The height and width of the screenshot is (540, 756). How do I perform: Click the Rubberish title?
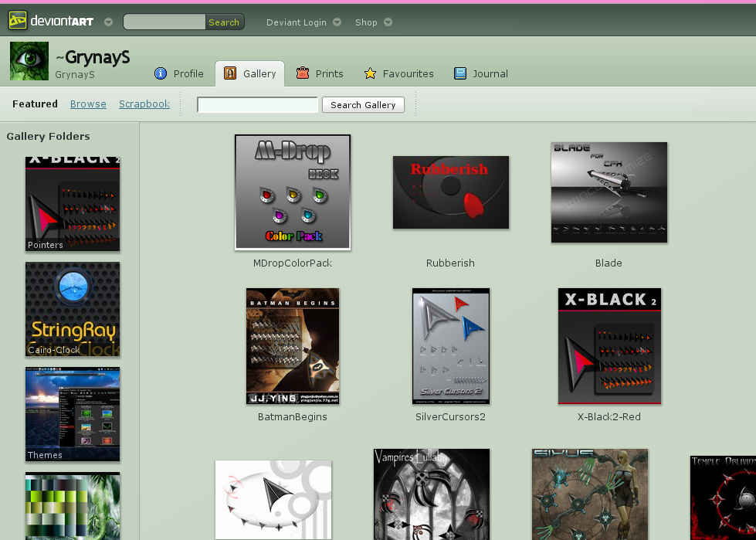point(450,263)
